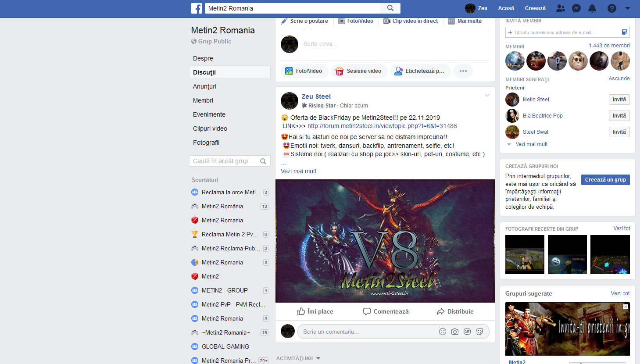Insert emoji in comment field

[x=443, y=332]
